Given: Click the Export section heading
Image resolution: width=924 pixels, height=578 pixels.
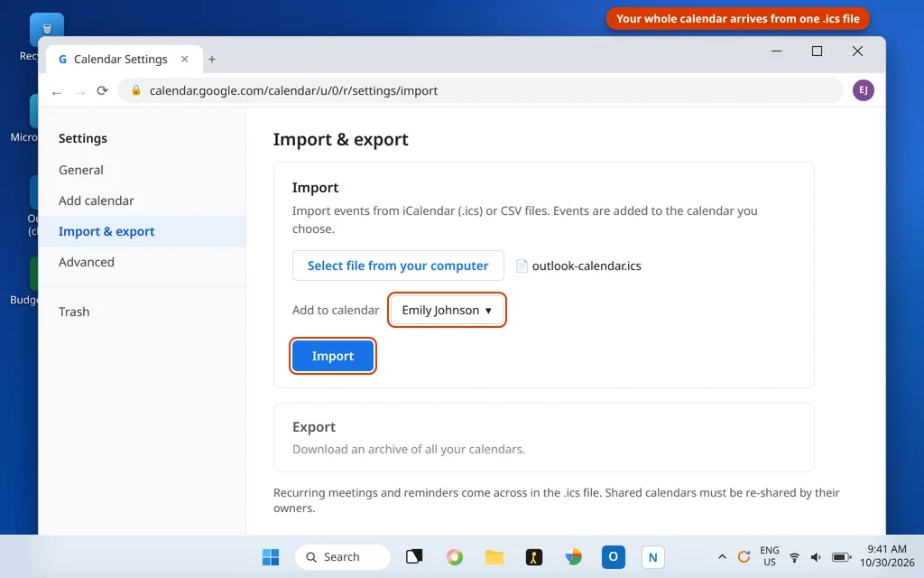Looking at the screenshot, I should click(x=313, y=427).
